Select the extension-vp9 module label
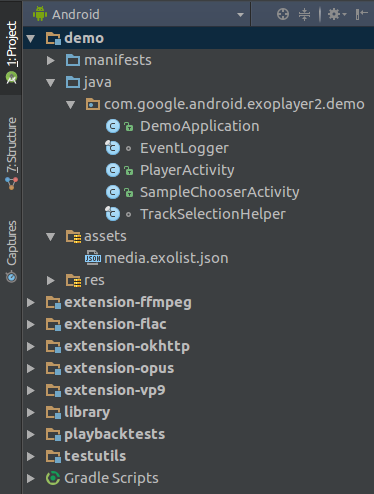 pos(115,391)
